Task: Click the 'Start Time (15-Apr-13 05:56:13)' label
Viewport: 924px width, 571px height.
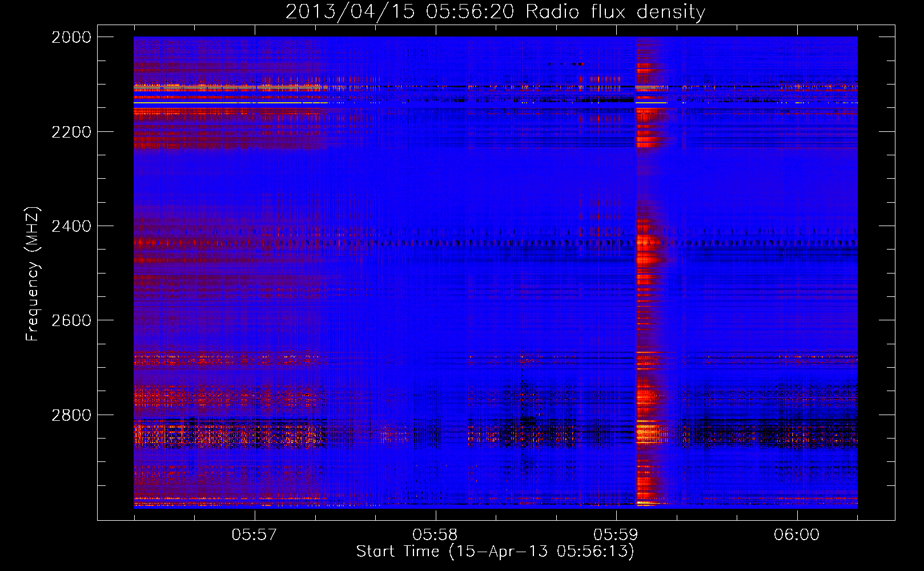Action: [x=495, y=552]
